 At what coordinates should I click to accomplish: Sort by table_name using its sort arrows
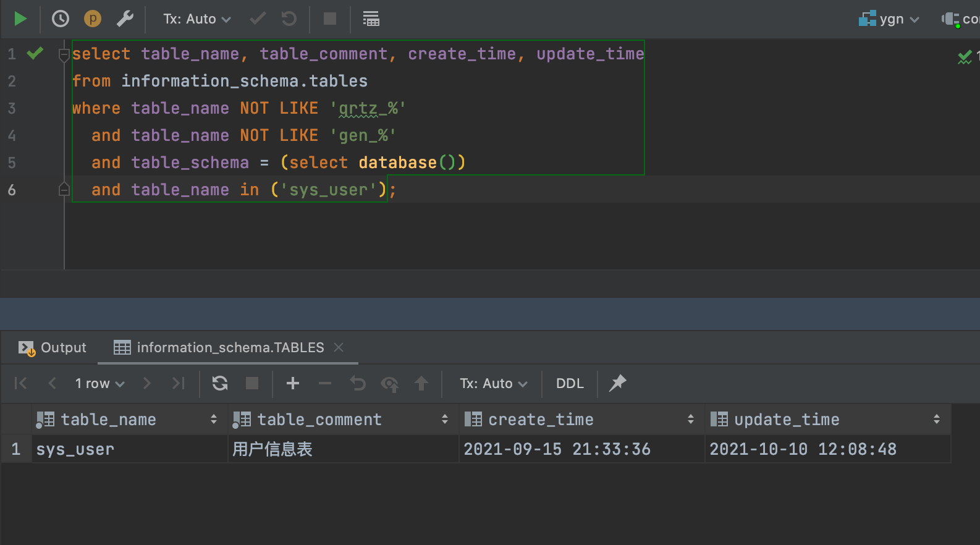[214, 420]
